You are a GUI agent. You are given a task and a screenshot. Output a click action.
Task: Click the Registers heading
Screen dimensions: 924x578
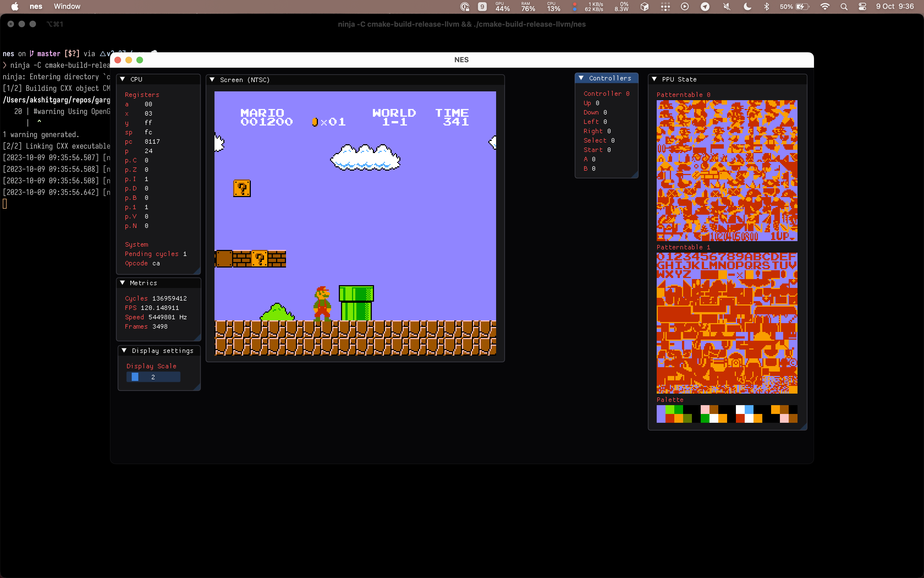[142, 95]
